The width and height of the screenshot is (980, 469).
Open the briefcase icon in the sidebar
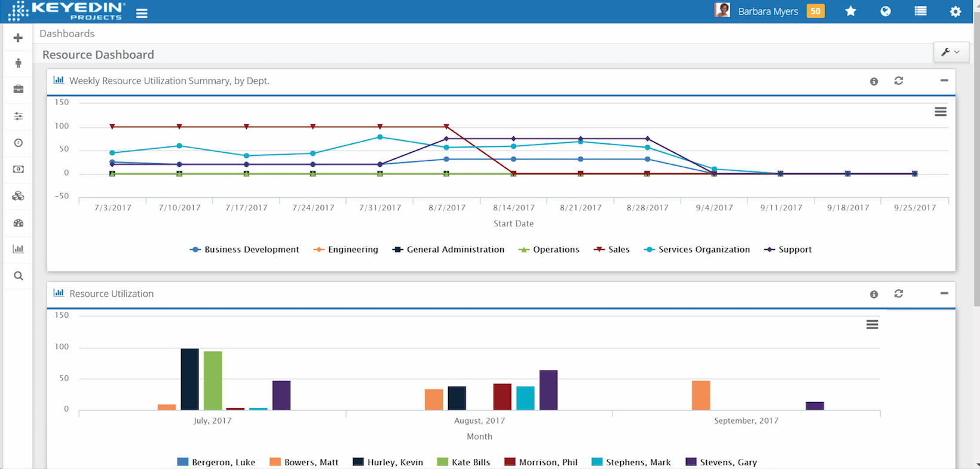(x=18, y=89)
